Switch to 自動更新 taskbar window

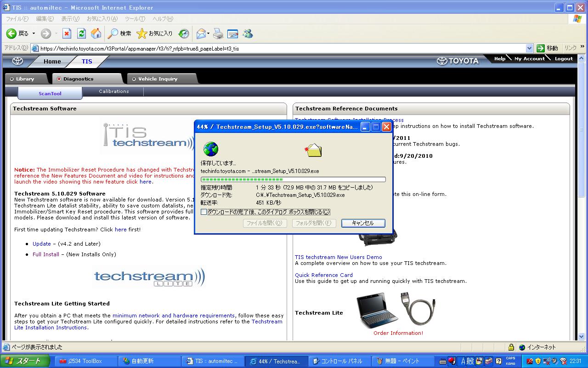[x=149, y=361]
